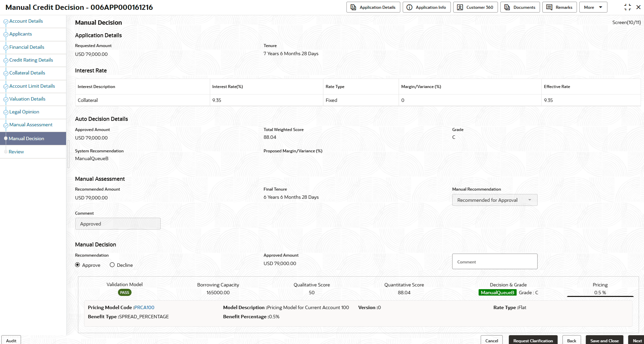This screenshot has height=344, width=644.
Task: Open the PRCA100 pricing model link
Action: pos(144,307)
